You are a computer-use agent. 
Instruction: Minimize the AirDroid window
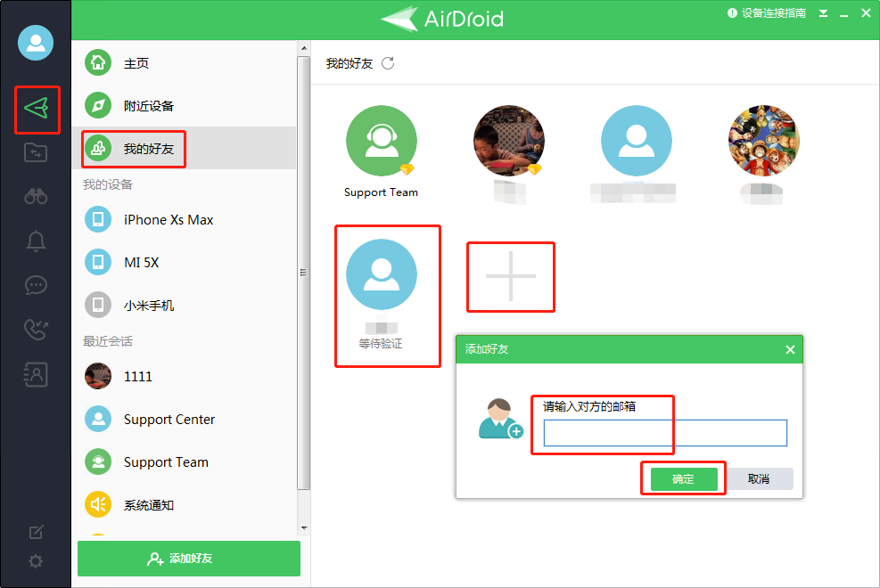pos(843,14)
